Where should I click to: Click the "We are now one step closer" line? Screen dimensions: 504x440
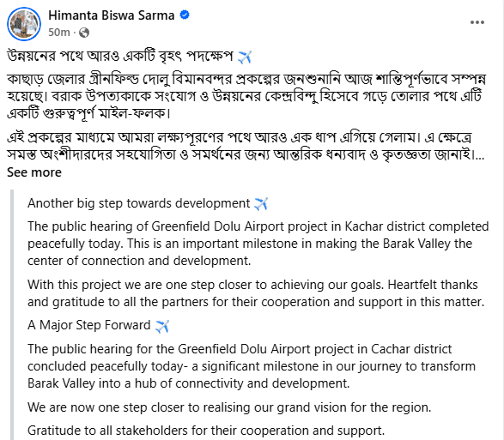(229, 407)
